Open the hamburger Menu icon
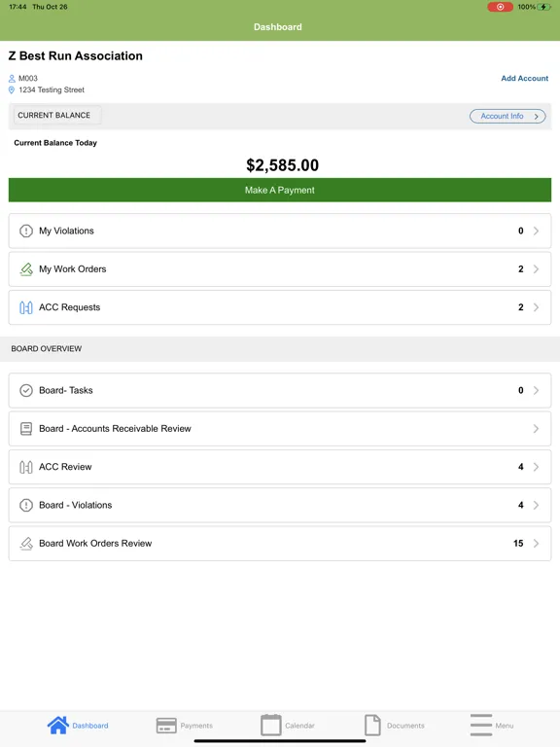Image resolution: width=560 pixels, height=747 pixels. (x=481, y=725)
